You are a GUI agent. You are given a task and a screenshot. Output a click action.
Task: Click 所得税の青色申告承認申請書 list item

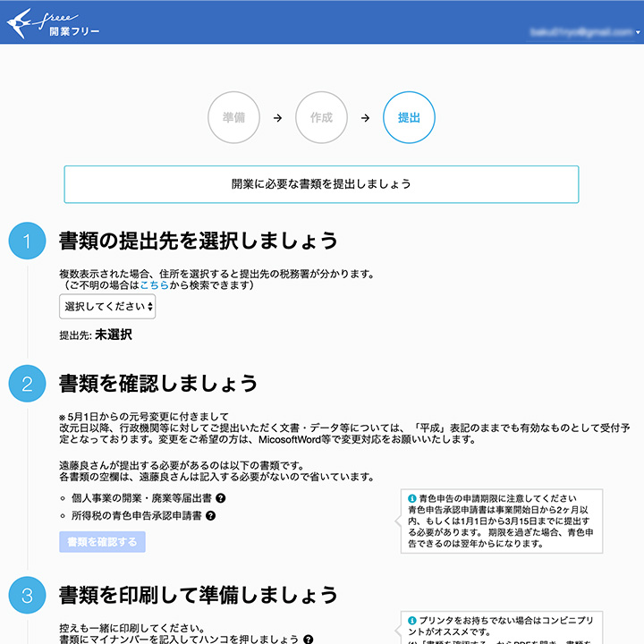point(136,515)
